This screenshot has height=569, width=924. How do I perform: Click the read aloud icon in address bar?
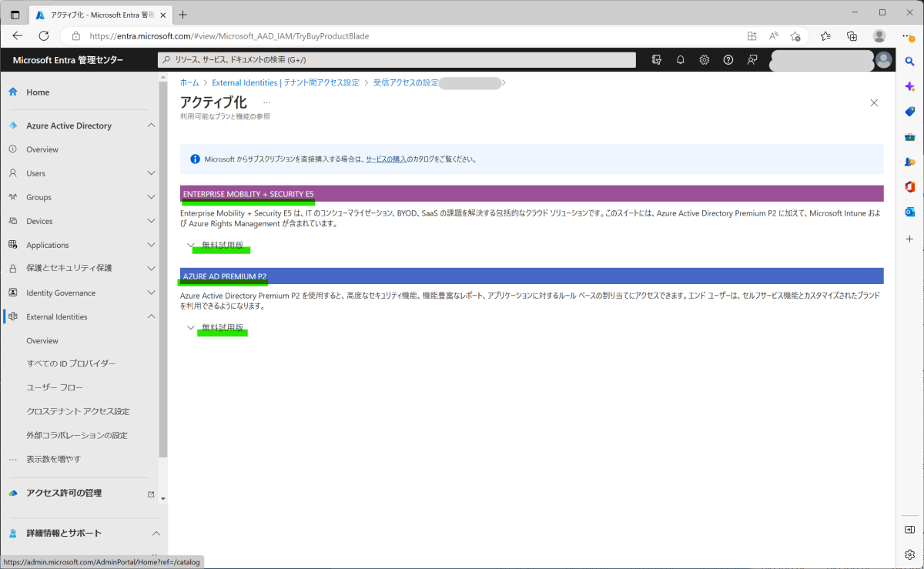coord(774,35)
